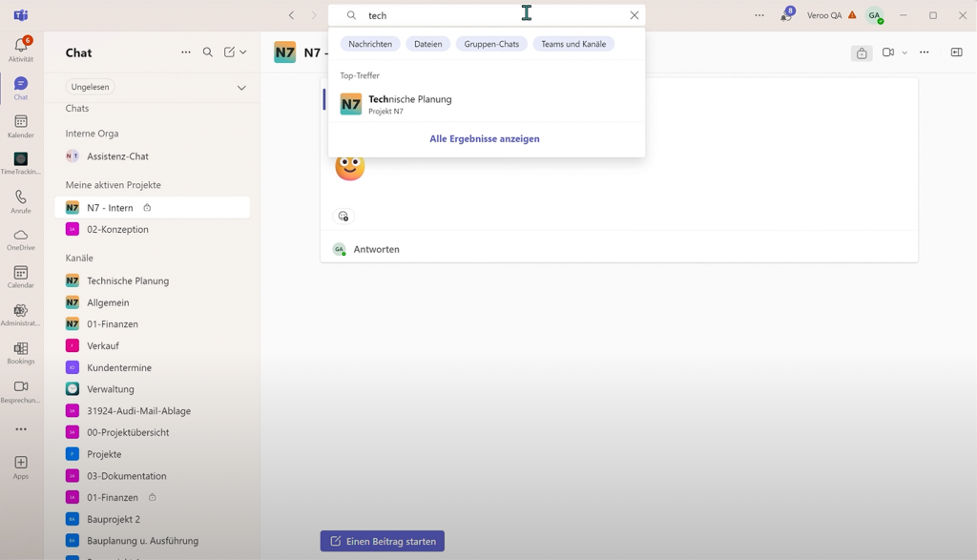This screenshot has height=560, width=977.
Task: Open the new chat dropdown arrow
Action: click(243, 52)
